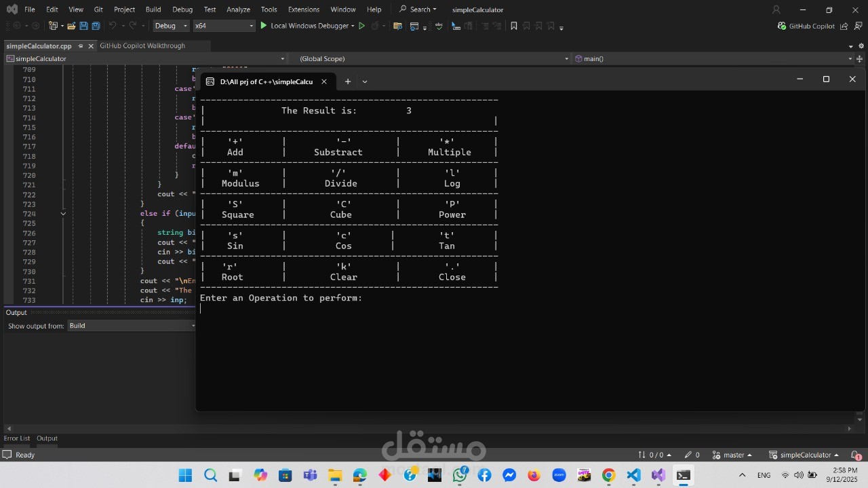The image size is (868, 488).
Task: Open Zoom from the taskbar
Action: pos(559,475)
